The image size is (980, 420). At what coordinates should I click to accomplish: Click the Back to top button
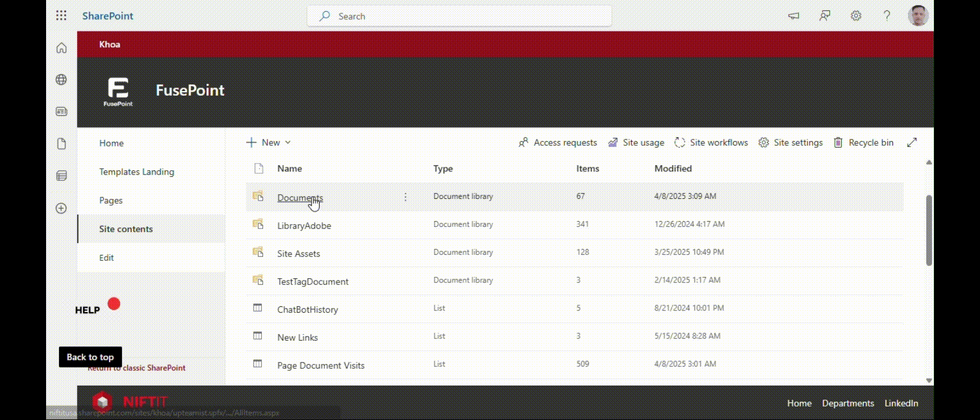(x=90, y=357)
